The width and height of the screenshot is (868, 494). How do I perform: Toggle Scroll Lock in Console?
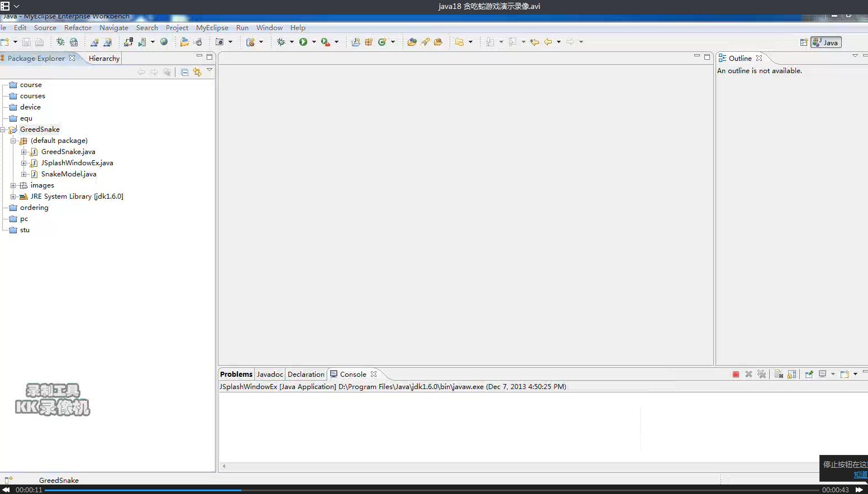791,375
